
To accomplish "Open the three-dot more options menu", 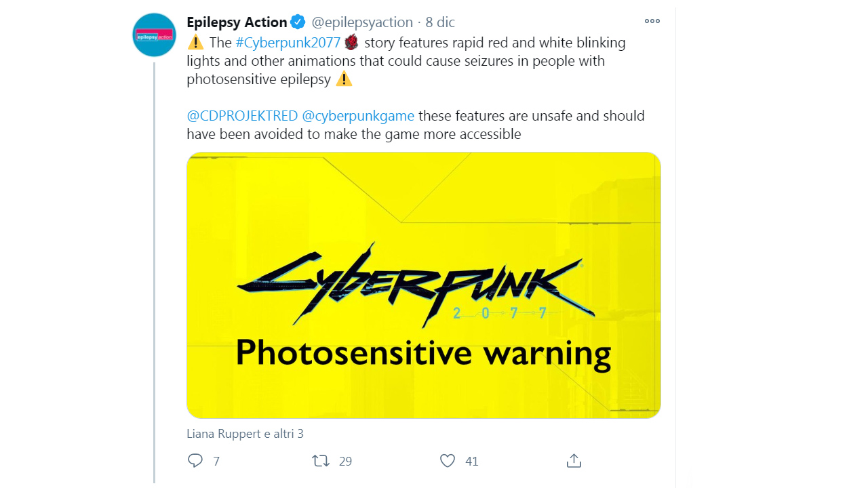I will tap(652, 21).
